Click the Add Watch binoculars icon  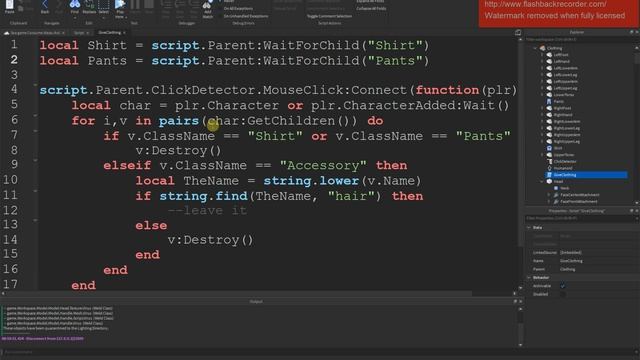pos(207,5)
